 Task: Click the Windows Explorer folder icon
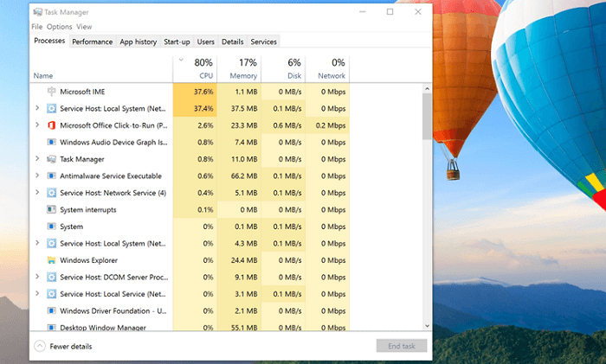(51, 260)
